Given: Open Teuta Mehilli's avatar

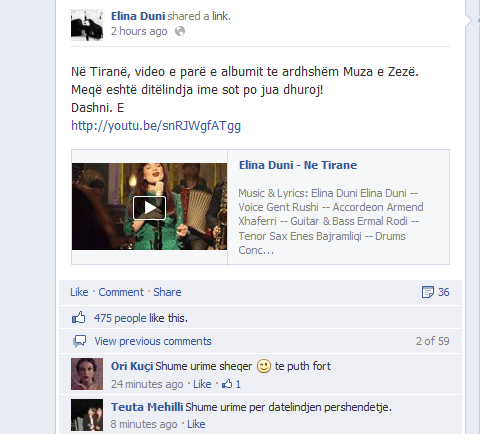Looking at the screenshot, I should pos(87,415).
